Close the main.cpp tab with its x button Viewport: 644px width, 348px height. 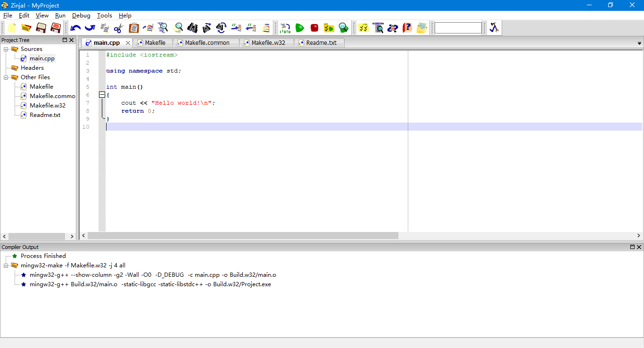(x=128, y=42)
